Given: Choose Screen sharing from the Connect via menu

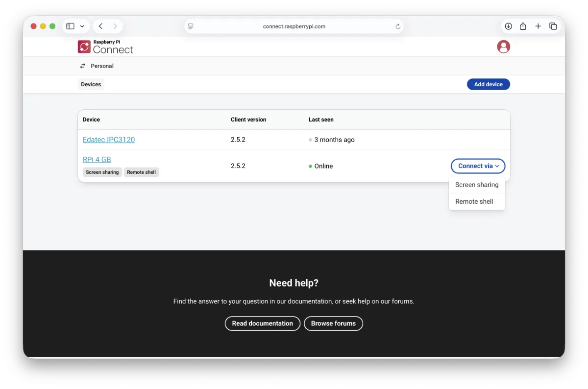Looking at the screenshot, I should tap(477, 185).
